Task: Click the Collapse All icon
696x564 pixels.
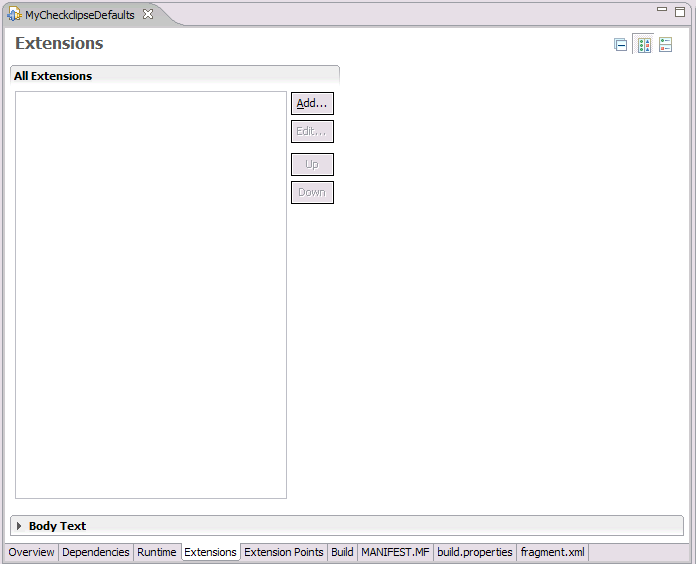Action: point(621,45)
